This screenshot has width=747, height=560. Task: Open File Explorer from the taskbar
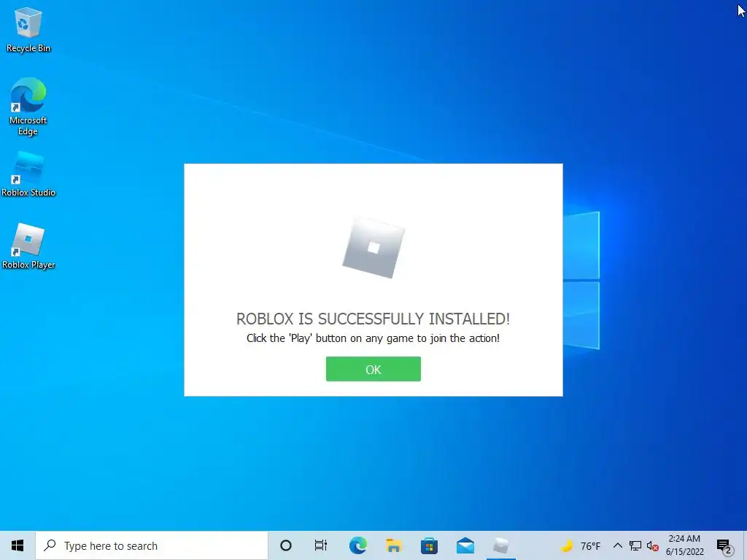pyautogui.click(x=393, y=545)
